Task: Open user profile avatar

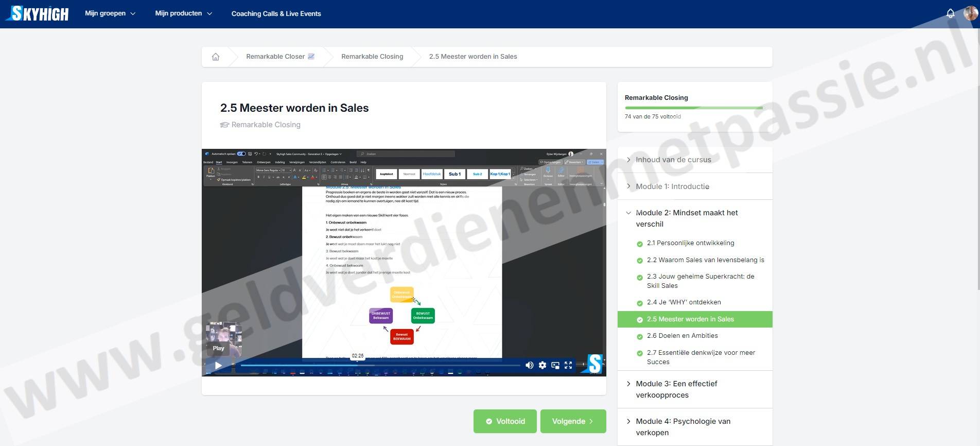Action: [x=970, y=13]
